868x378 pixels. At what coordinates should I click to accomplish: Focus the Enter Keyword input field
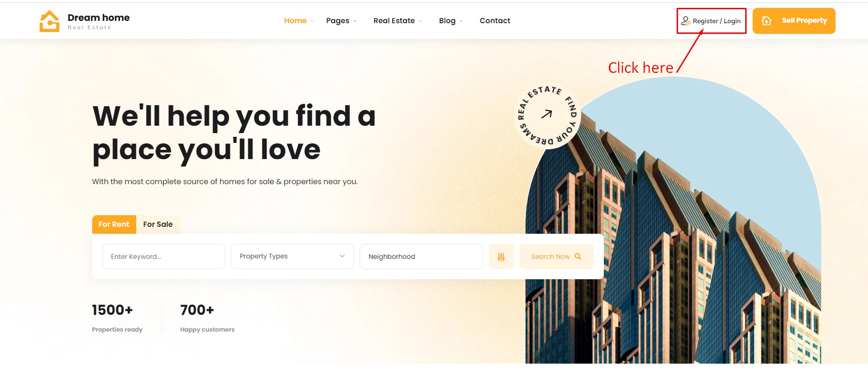(x=164, y=256)
